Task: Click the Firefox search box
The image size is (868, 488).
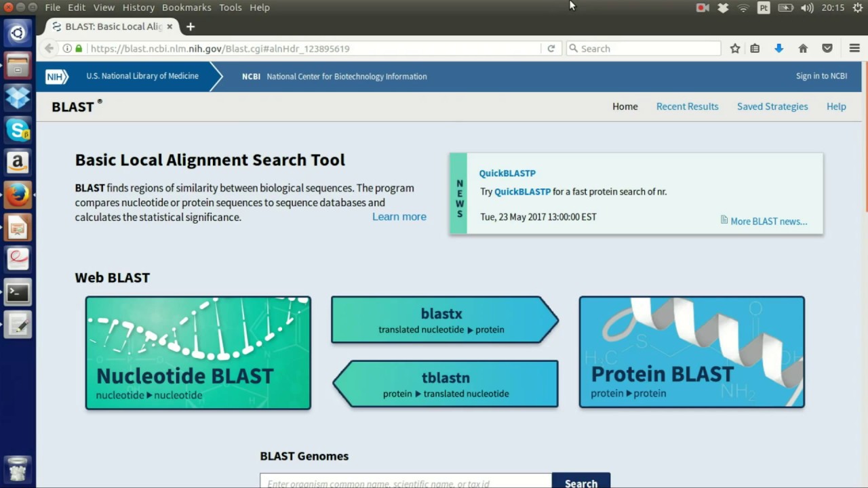Action: click(x=643, y=49)
